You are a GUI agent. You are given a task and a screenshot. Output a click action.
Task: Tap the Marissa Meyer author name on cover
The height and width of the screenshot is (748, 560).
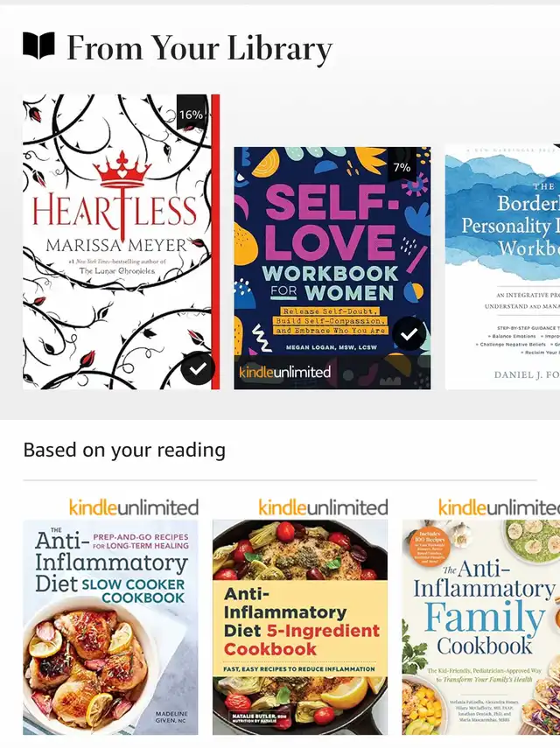pyautogui.click(x=116, y=246)
